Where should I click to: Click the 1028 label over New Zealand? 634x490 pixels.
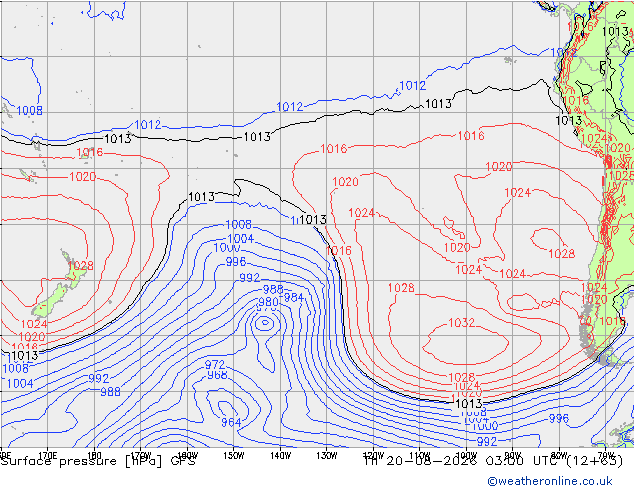tap(80, 266)
